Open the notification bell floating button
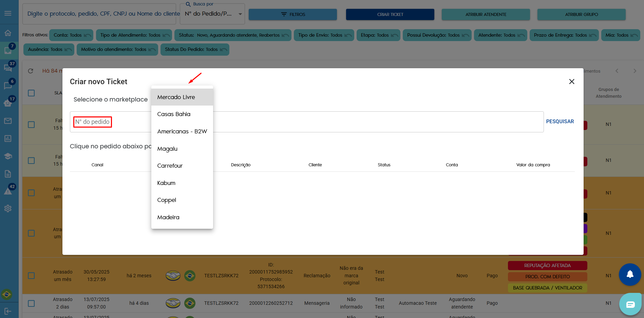644x318 pixels. (x=630, y=274)
